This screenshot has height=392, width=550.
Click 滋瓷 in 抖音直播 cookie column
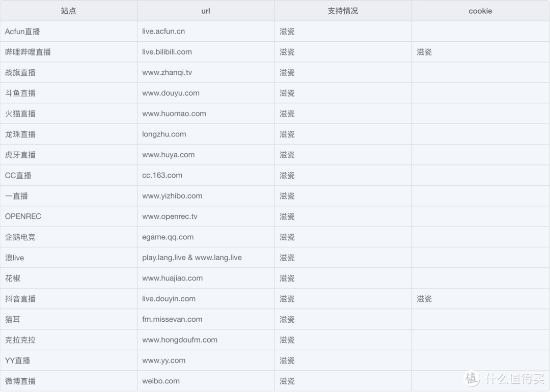pos(424,299)
